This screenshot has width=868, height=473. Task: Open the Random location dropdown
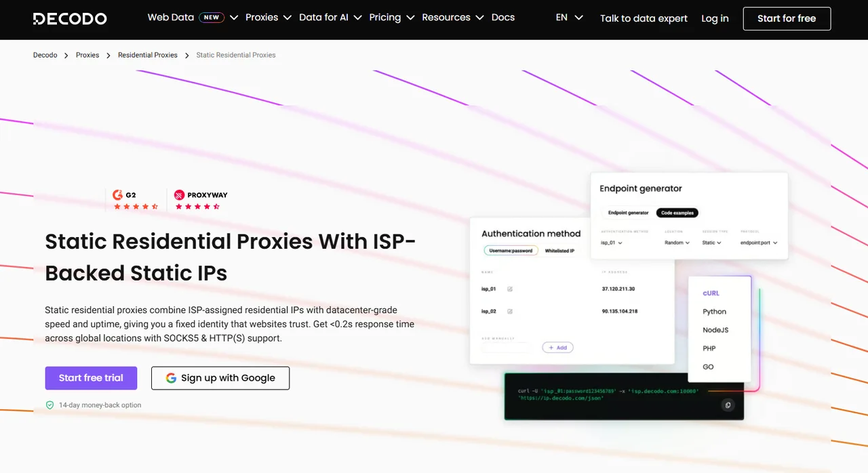[677, 243]
